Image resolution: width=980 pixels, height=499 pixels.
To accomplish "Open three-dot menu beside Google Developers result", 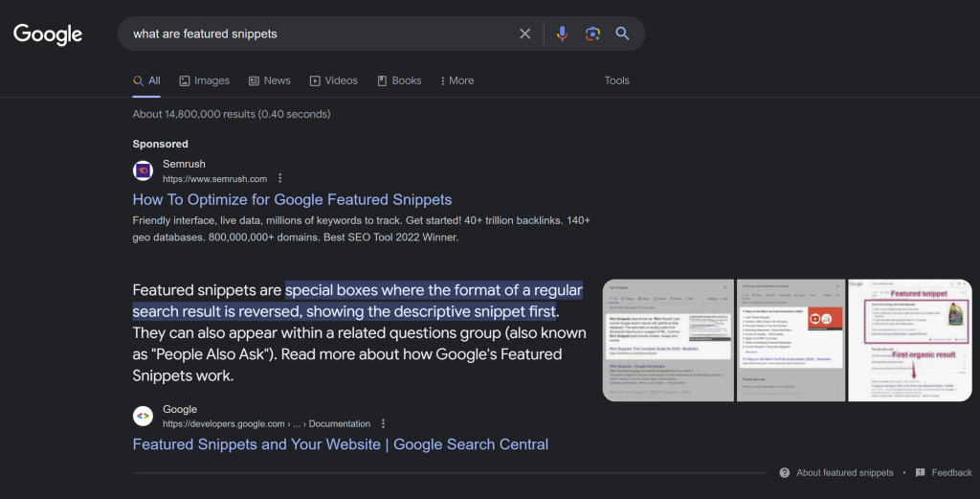I will click(x=383, y=423).
